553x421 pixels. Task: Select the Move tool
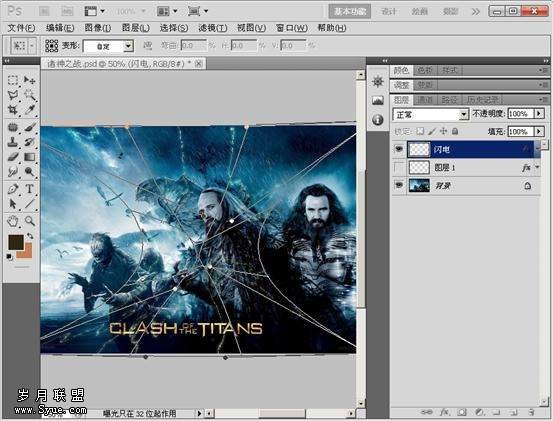(30, 80)
